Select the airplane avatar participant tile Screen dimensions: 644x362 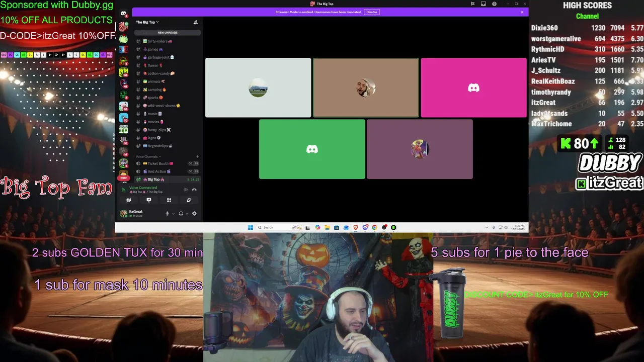pyautogui.click(x=258, y=88)
